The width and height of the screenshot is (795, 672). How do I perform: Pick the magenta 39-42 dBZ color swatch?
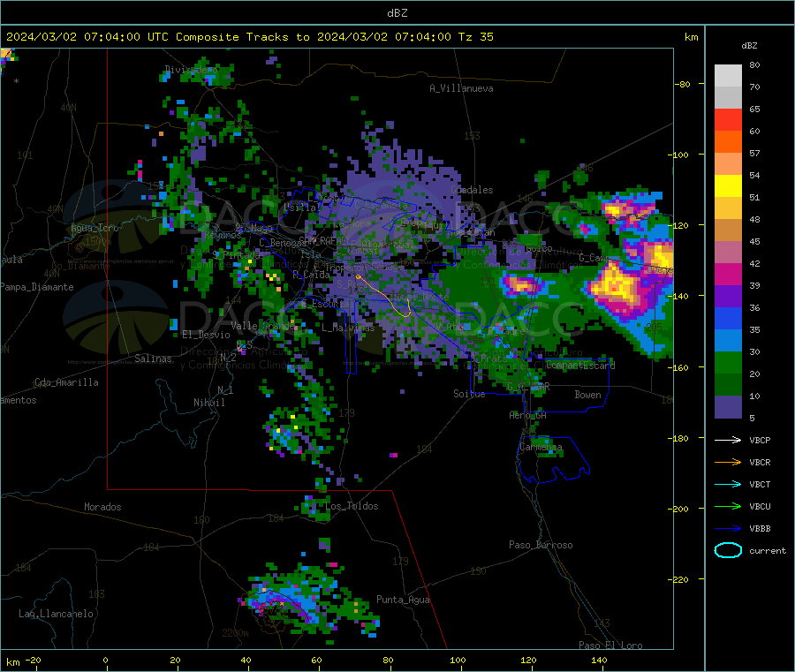tap(728, 274)
